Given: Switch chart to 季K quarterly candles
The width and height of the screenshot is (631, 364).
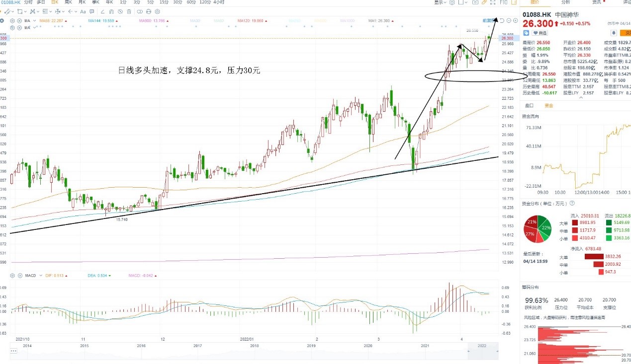Looking at the screenshot, I should 95,2.
